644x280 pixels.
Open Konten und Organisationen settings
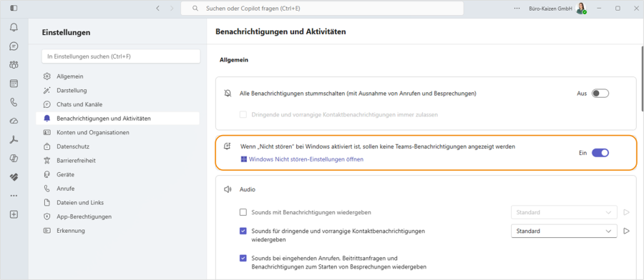[x=117, y=132]
